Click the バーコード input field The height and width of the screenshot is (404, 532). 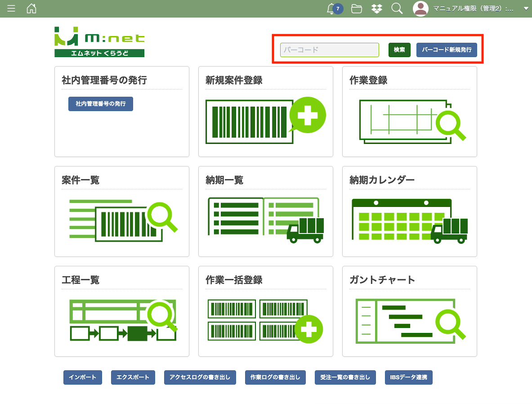329,50
